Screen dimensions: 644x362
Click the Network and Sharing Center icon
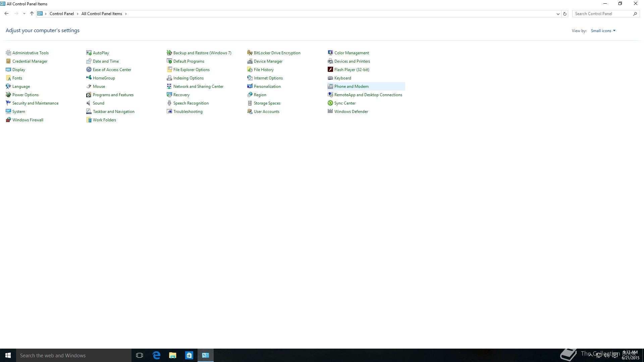coord(169,86)
